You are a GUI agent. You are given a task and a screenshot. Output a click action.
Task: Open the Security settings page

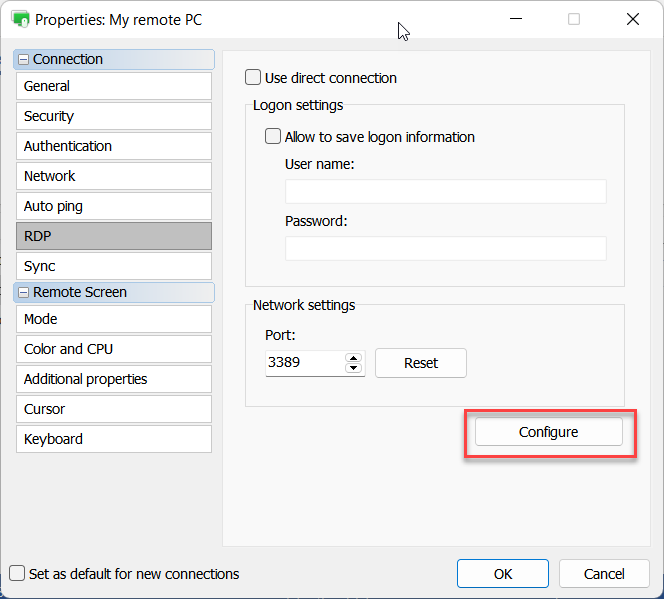pyautogui.click(x=113, y=116)
